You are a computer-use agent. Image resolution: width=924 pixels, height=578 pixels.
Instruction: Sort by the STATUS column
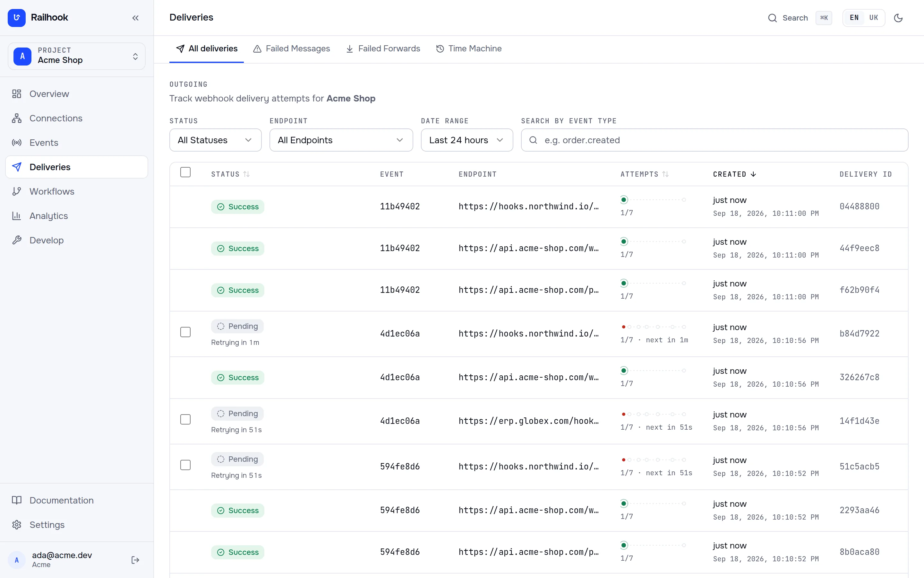click(x=230, y=174)
